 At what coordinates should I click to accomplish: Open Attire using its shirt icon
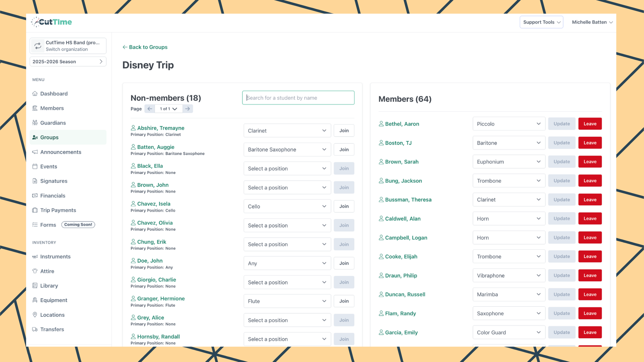point(35,271)
